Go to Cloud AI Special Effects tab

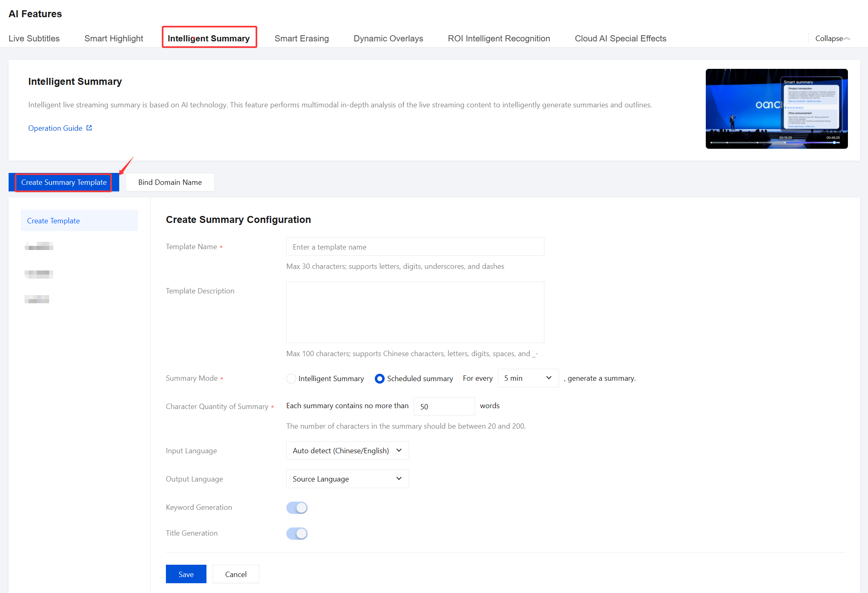click(620, 39)
